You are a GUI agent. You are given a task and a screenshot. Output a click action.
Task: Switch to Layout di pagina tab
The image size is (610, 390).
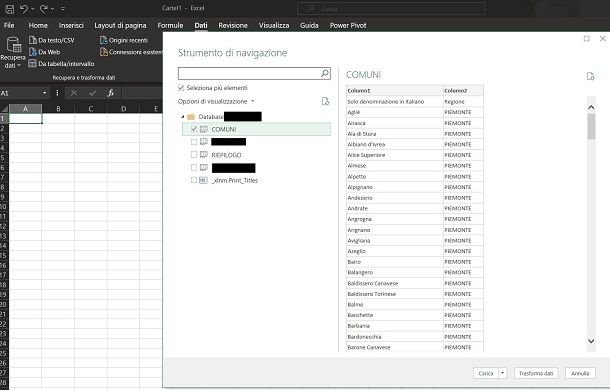tap(120, 25)
